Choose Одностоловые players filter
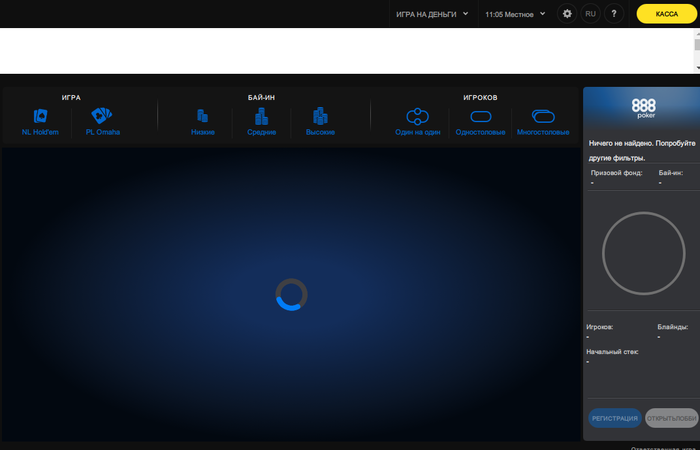Viewport: 700px width, 450px height. click(x=480, y=122)
